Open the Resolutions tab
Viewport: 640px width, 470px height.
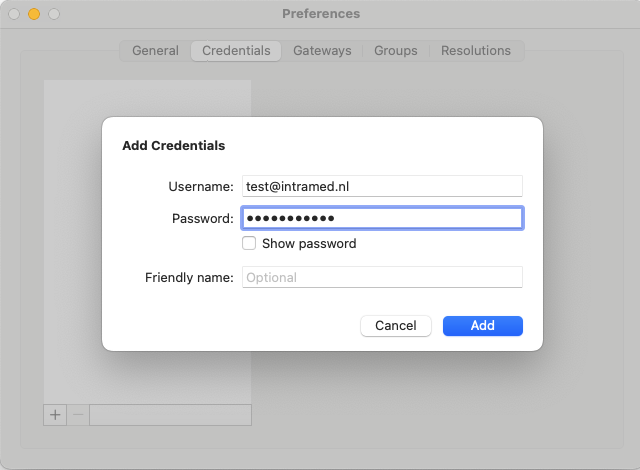[x=476, y=51]
